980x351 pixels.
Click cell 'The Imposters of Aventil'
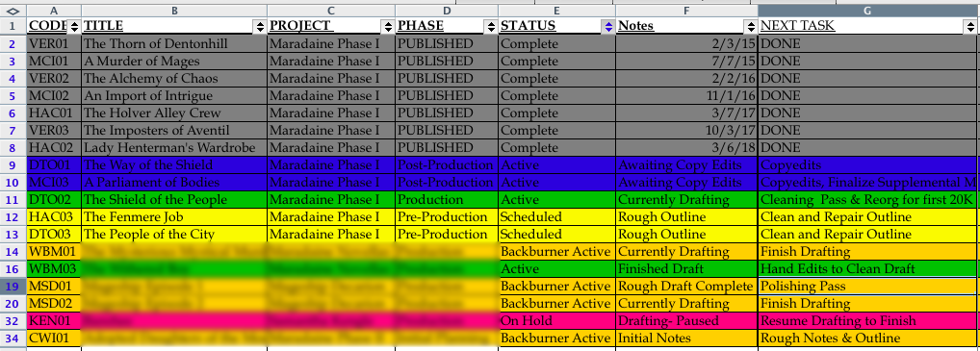174,131
